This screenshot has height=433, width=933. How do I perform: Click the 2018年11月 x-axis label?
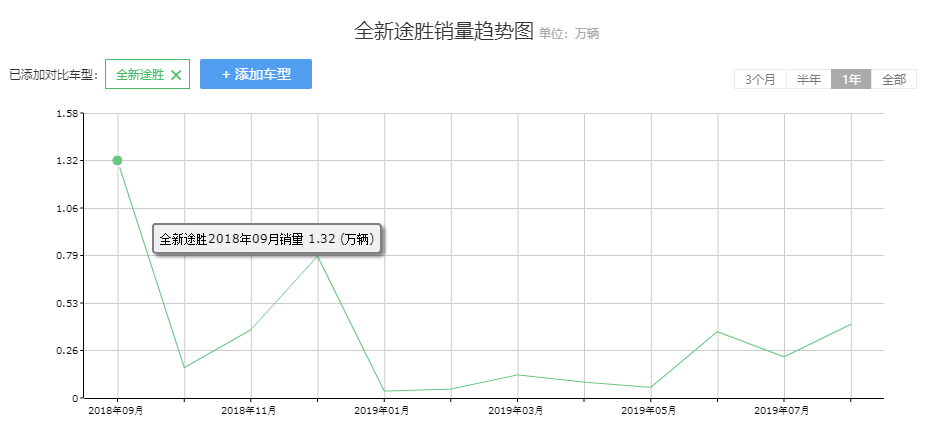tap(249, 410)
